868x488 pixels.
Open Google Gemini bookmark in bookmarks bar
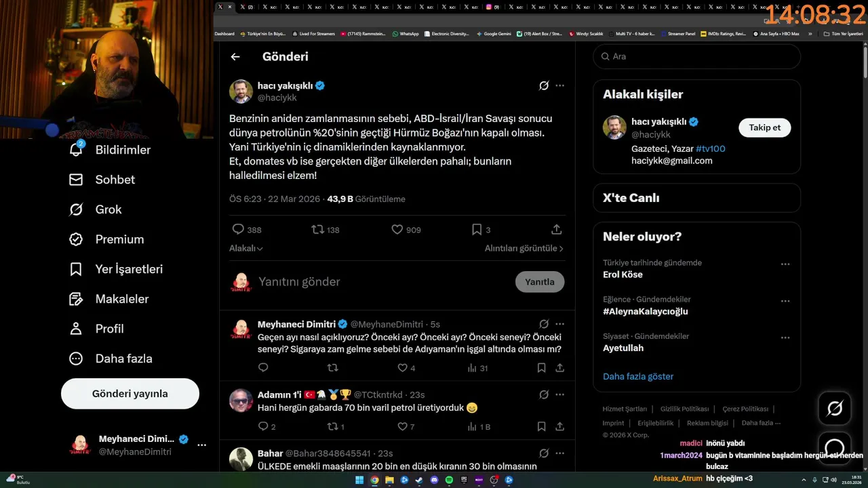click(494, 33)
